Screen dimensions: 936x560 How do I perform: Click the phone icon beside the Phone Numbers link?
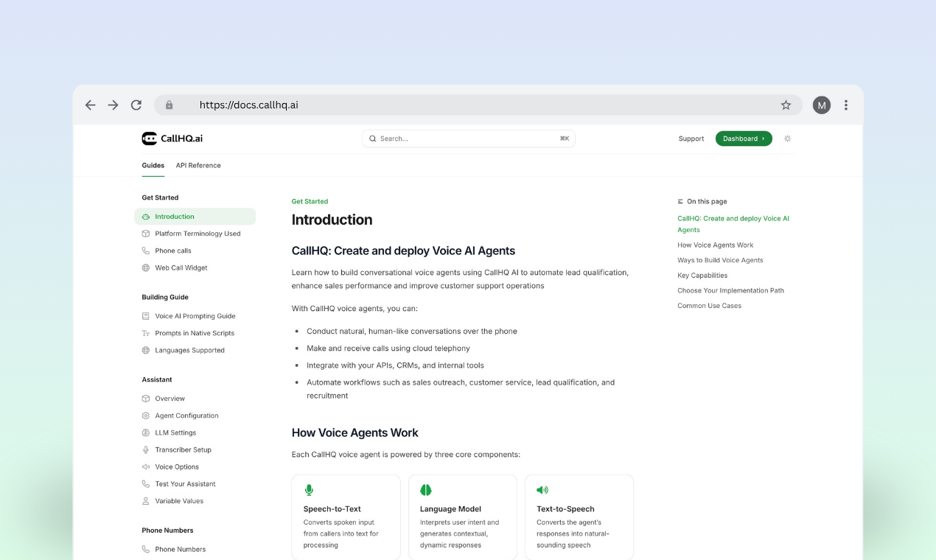146,549
